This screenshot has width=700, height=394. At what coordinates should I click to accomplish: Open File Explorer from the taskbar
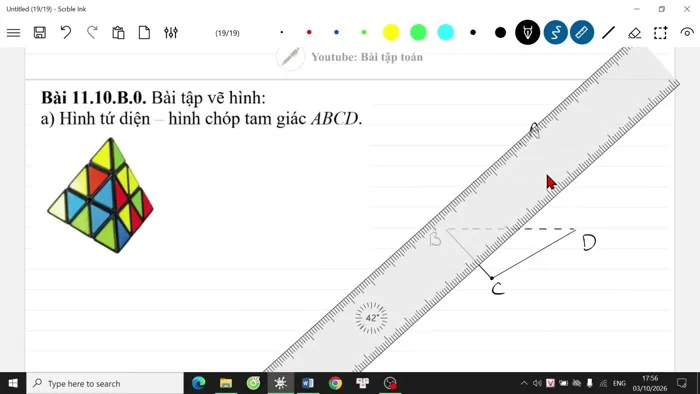(226, 383)
